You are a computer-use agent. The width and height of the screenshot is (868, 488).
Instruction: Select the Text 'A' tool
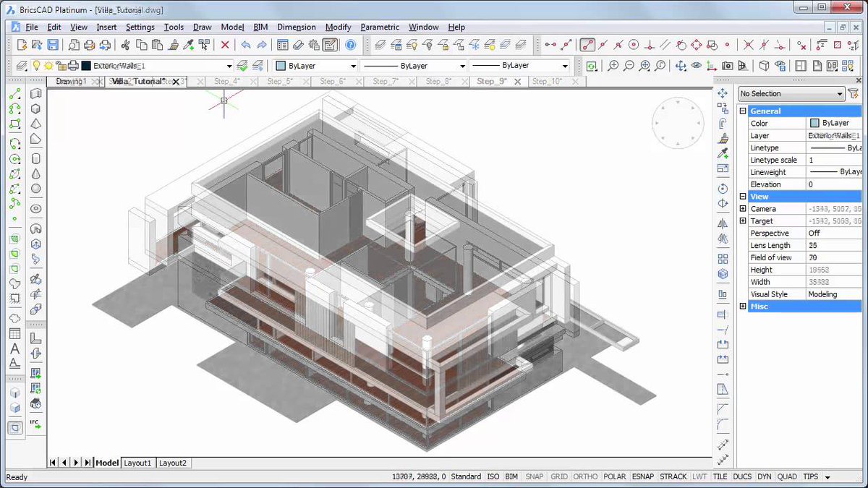pos(14,348)
